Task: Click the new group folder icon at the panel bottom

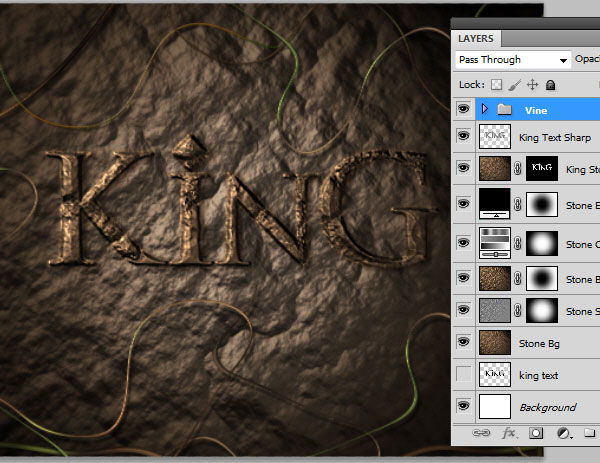Action: coord(590,433)
